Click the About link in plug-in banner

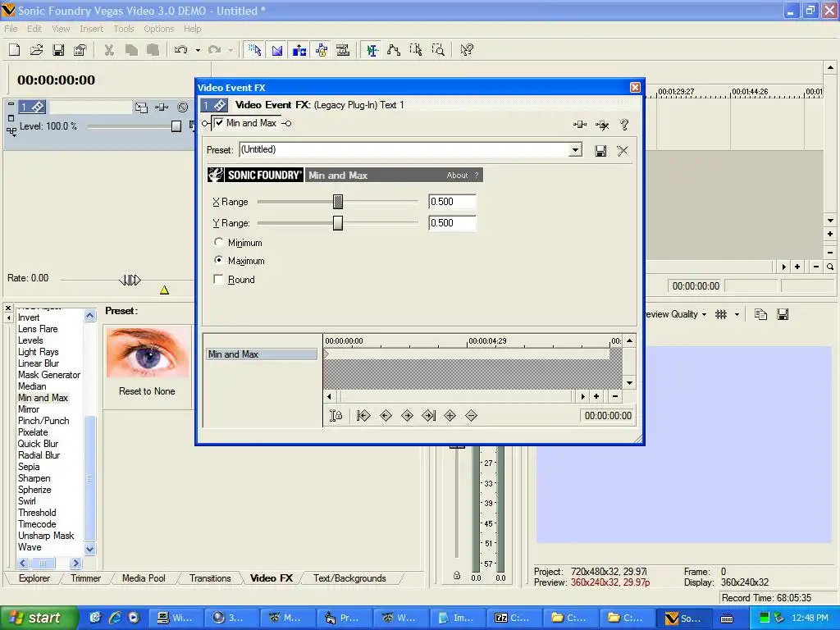pyautogui.click(x=457, y=176)
